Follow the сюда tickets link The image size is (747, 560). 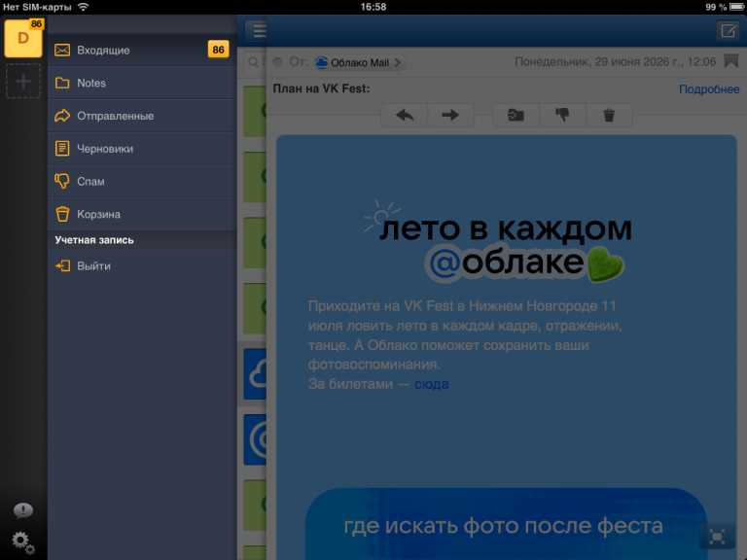coord(431,384)
